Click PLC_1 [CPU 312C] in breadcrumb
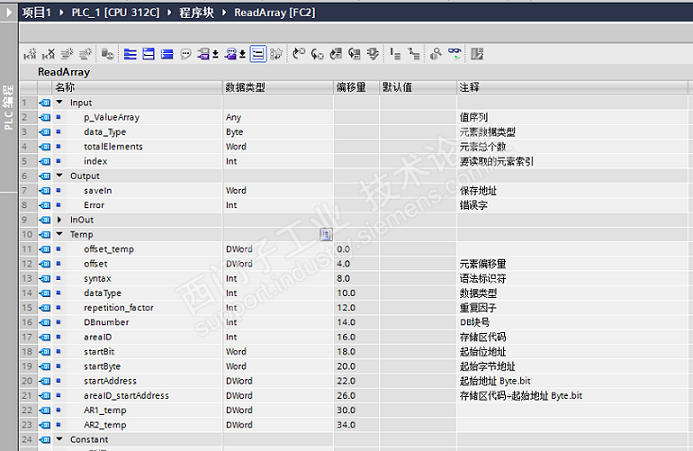693x451 pixels. 115,12
